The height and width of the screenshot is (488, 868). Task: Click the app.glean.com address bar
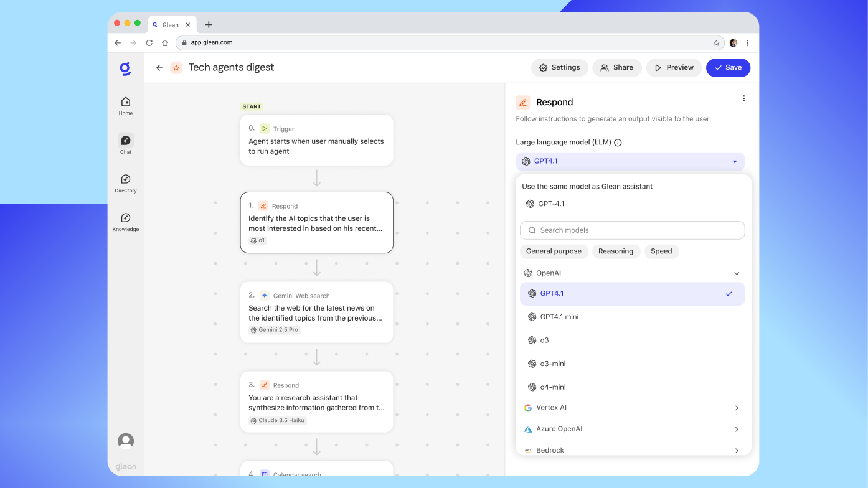(450, 43)
